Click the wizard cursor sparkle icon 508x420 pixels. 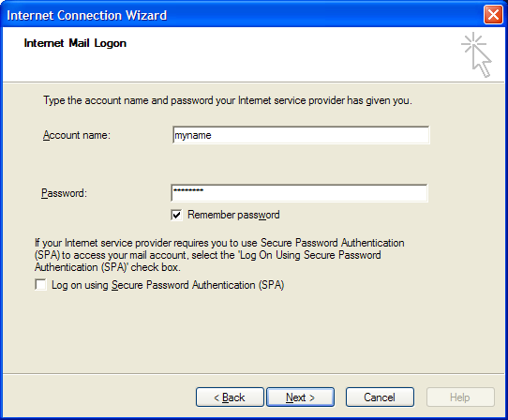pyautogui.click(x=476, y=54)
